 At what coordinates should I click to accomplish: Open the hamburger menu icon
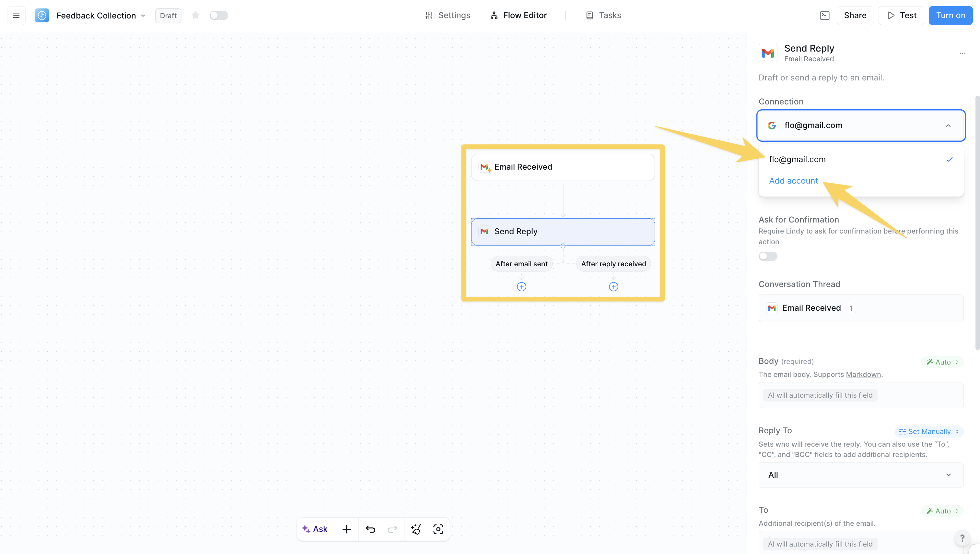tap(16, 16)
